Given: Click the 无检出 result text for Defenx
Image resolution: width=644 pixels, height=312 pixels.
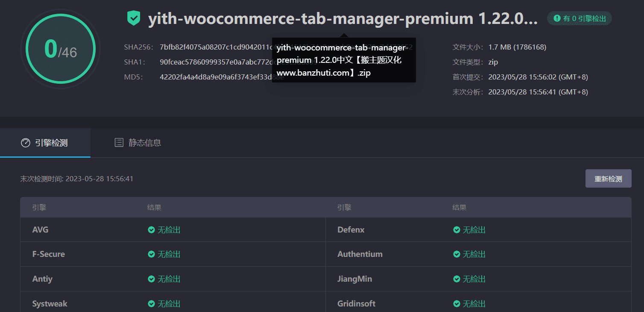Looking at the screenshot, I should (x=474, y=230).
